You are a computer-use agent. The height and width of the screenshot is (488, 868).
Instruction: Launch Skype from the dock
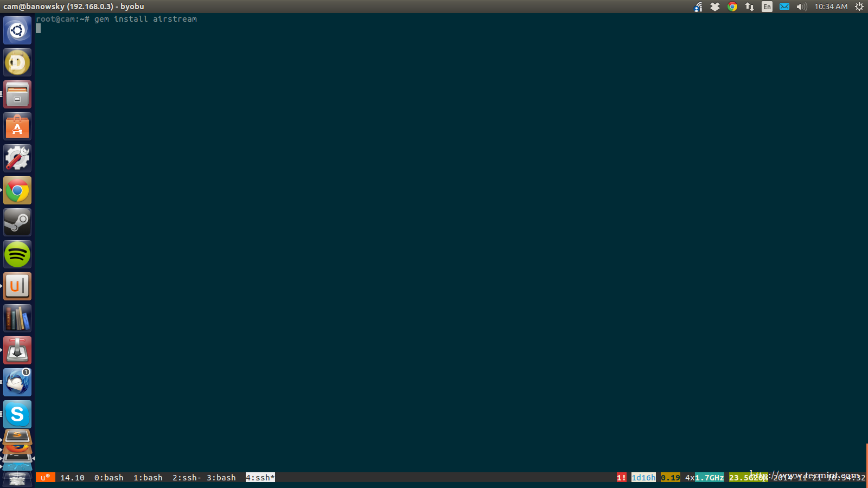[17, 414]
